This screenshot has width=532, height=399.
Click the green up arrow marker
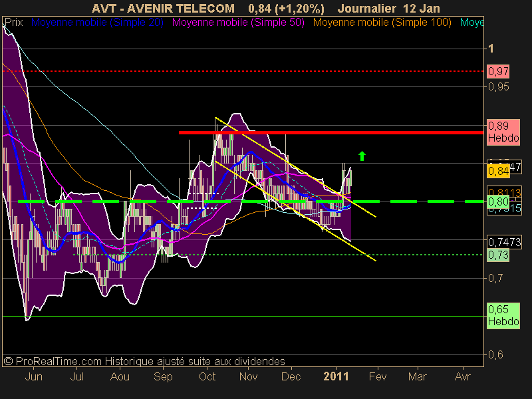point(362,156)
